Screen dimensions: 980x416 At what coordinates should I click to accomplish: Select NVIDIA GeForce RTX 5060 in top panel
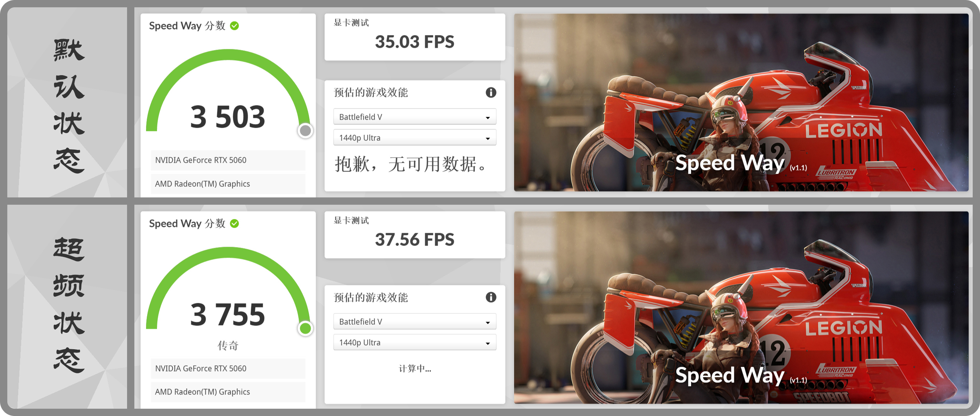pos(228,160)
